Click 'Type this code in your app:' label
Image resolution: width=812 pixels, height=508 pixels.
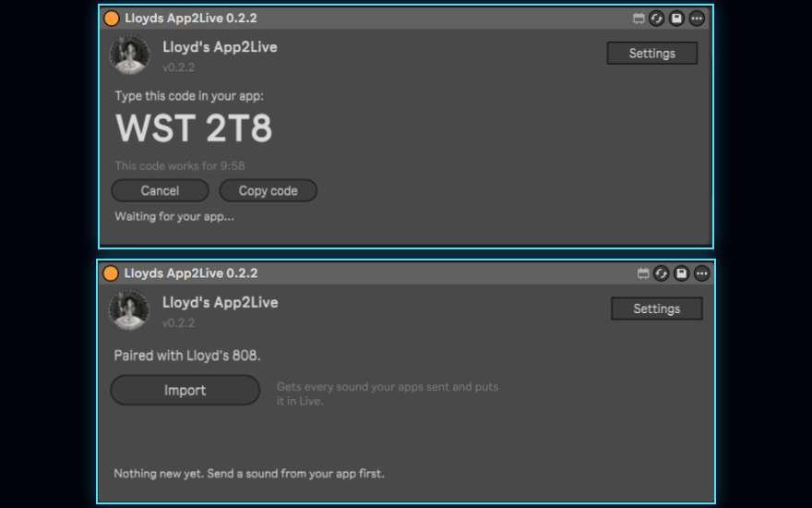[189, 96]
